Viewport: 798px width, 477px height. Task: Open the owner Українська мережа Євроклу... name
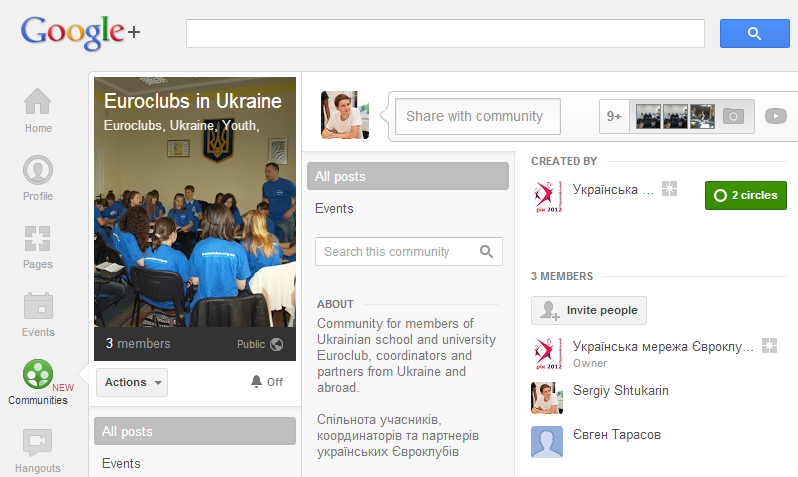click(663, 346)
